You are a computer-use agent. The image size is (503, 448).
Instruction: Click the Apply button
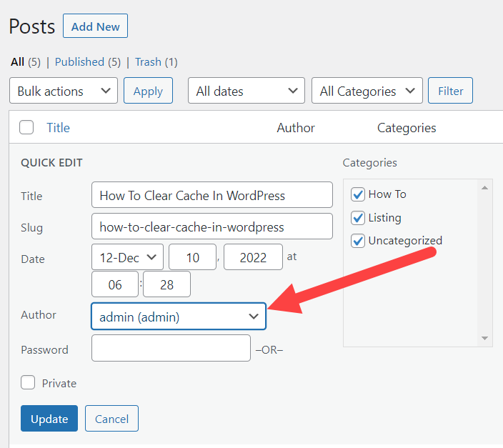tap(148, 91)
